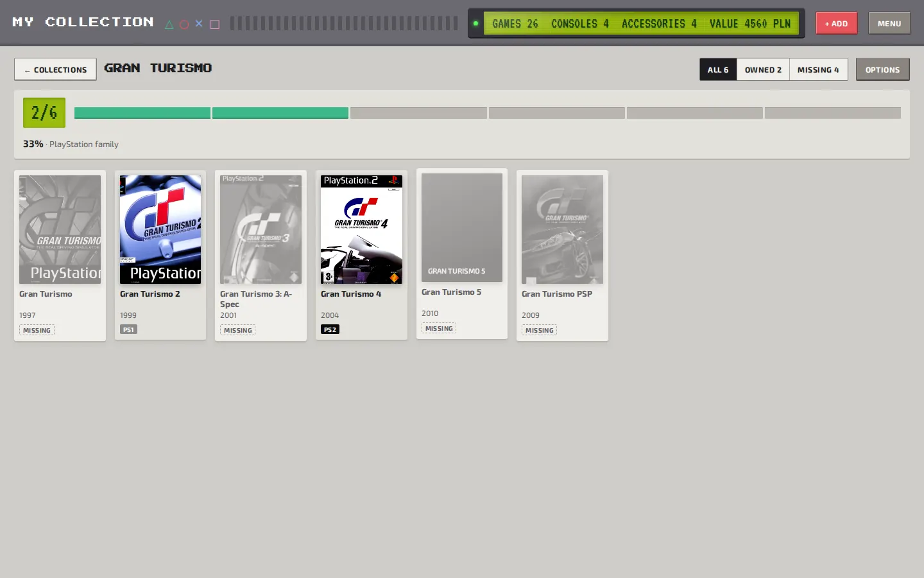This screenshot has width=924, height=578.
Task: Click the red circle PlayStation symbol
Action: click(184, 24)
